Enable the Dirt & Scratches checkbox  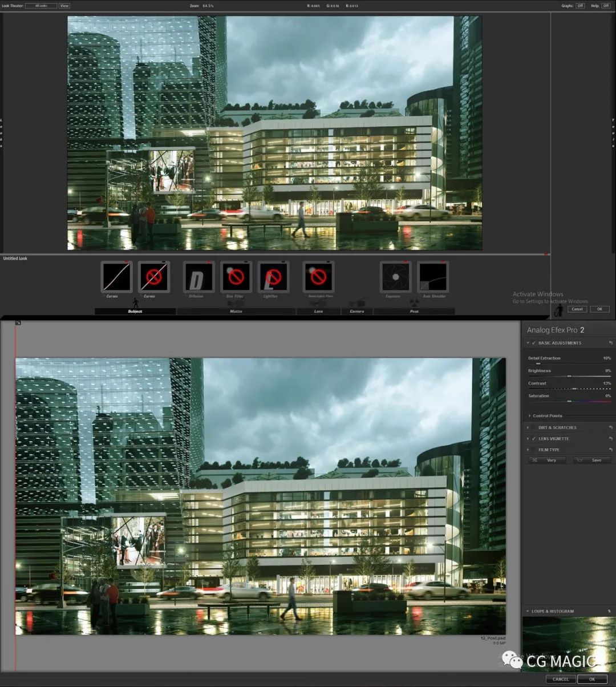pyautogui.click(x=534, y=427)
